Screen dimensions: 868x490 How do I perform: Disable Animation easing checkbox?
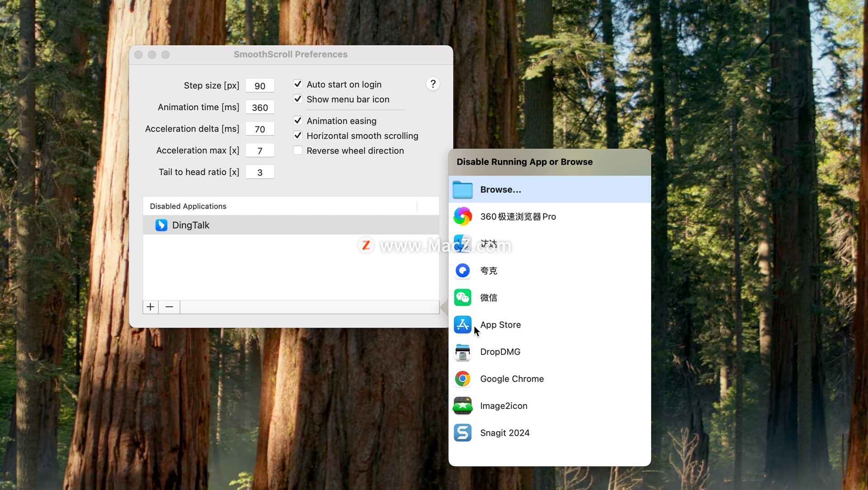coord(297,121)
